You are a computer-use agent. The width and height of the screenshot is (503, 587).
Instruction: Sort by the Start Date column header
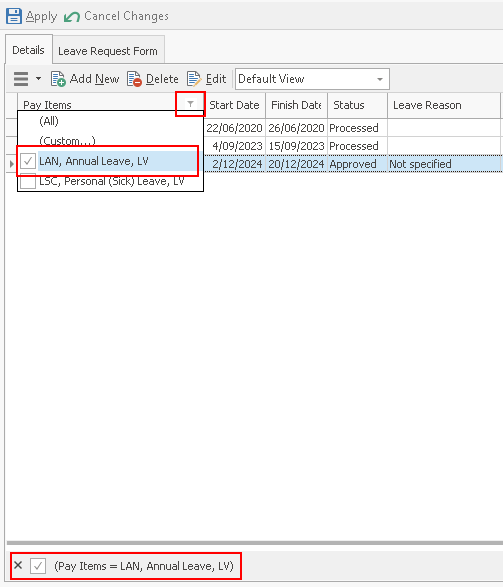(234, 105)
